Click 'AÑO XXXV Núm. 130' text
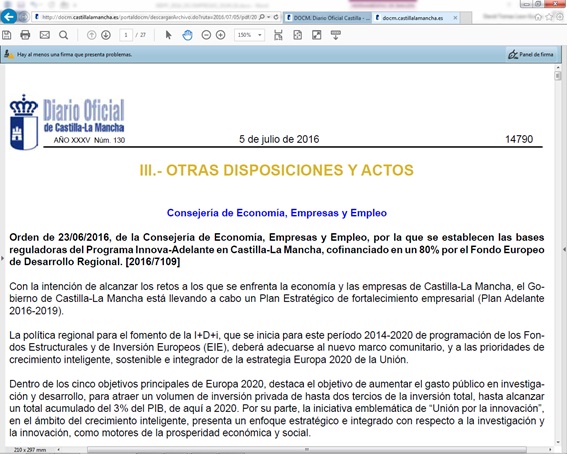This screenshot has width=567, height=454. (89, 140)
